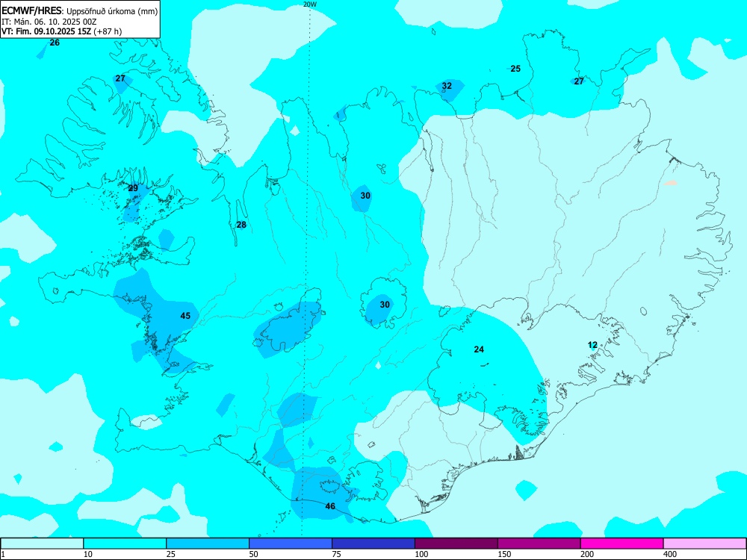The image size is (747, 560).
Task: Select the 32 mm value on the north coast
Action: point(447,86)
